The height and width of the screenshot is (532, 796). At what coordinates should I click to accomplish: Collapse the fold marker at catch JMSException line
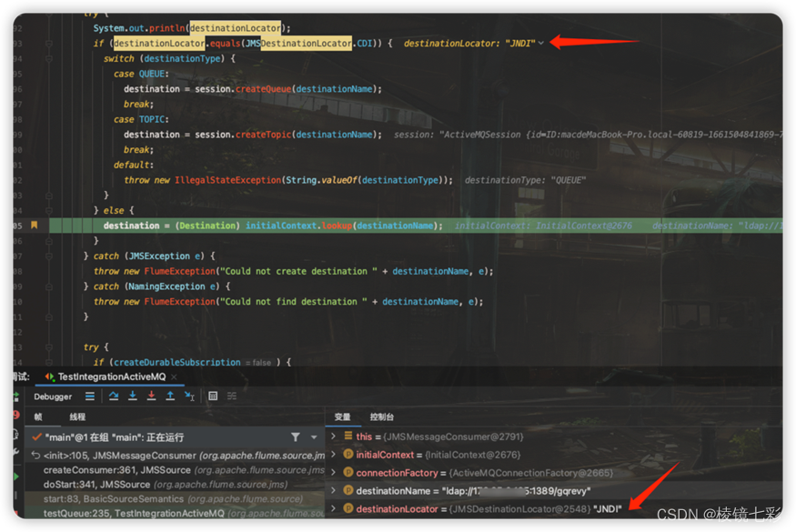point(49,256)
